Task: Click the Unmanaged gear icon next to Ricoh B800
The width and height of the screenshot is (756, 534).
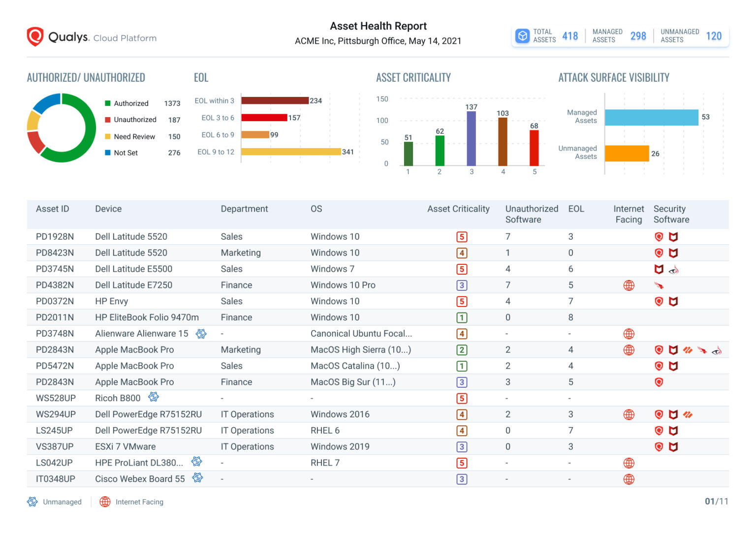Action: click(153, 397)
